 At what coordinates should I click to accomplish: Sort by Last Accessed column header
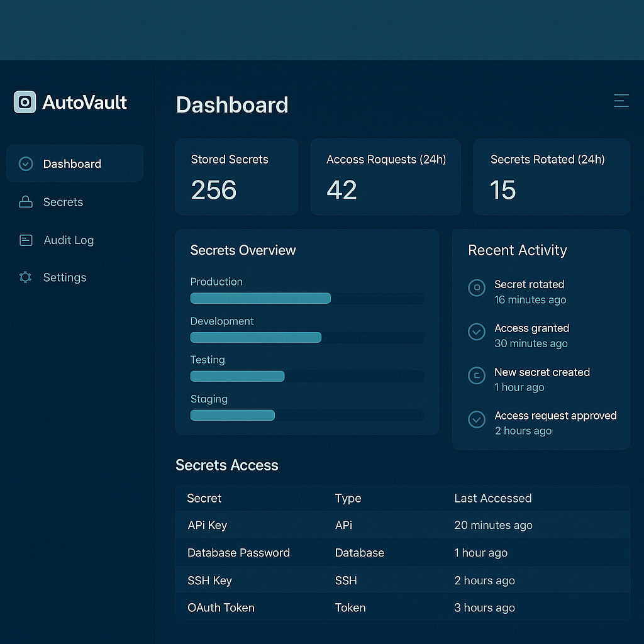(492, 498)
